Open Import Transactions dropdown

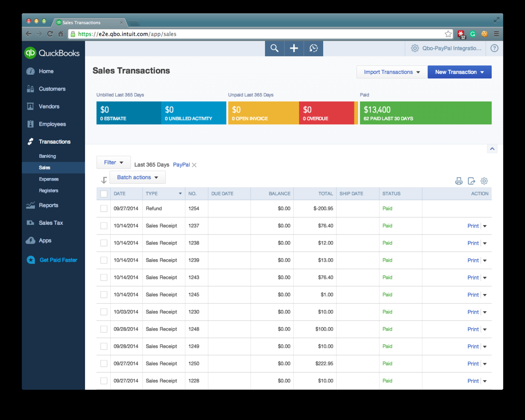tap(392, 72)
